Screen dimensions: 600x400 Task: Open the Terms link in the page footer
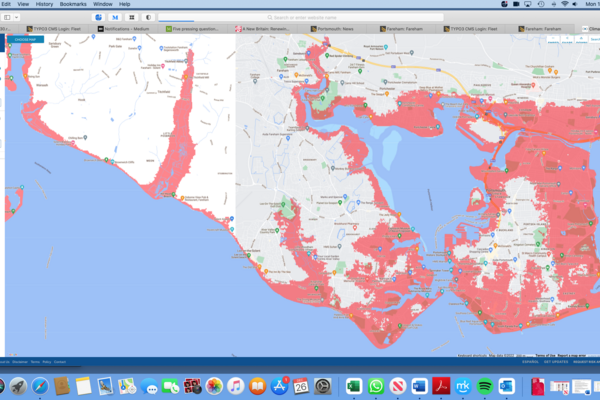(35, 362)
